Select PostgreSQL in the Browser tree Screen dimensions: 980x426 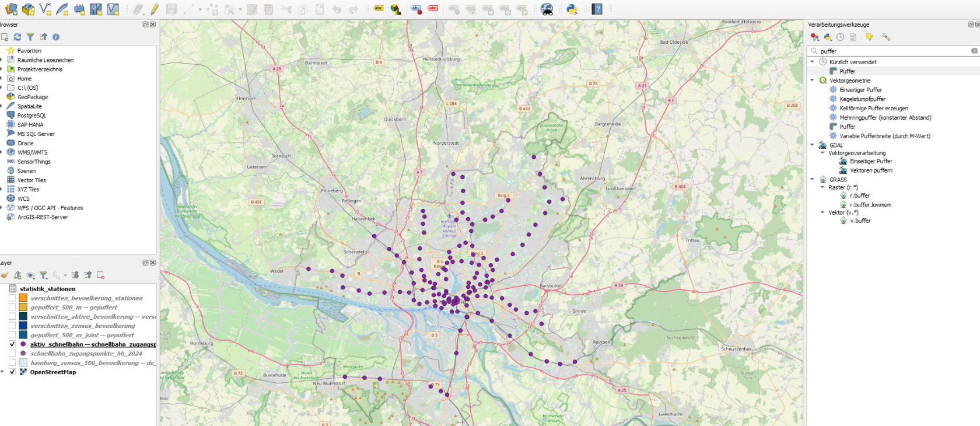pos(32,116)
